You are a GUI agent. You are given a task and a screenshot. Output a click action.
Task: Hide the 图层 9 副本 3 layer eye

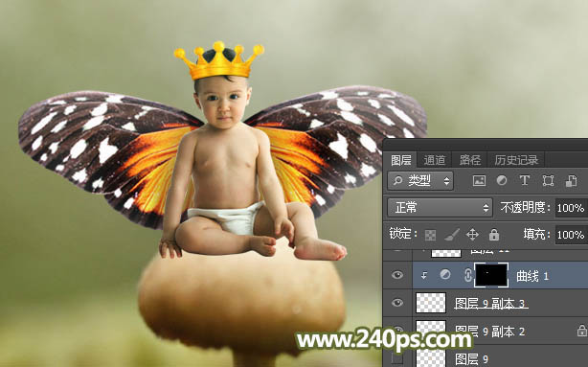click(397, 303)
